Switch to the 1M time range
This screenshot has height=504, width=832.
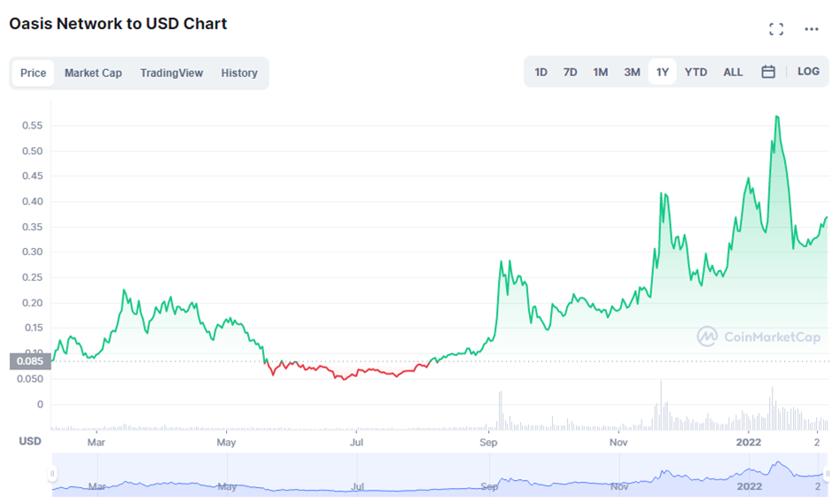point(600,72)
